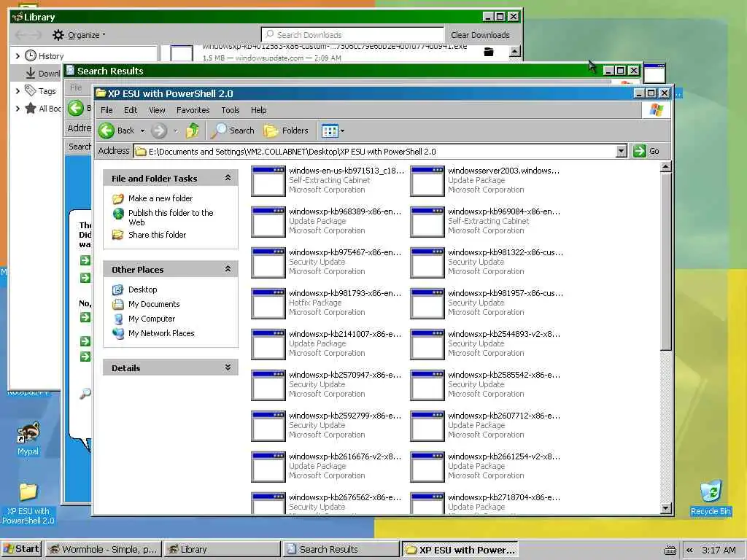This screenshot has height=560, width=747.
Task: Click windowsxp-kb2718704 file name
Action: pyautogui.click(x=504, y=497)
